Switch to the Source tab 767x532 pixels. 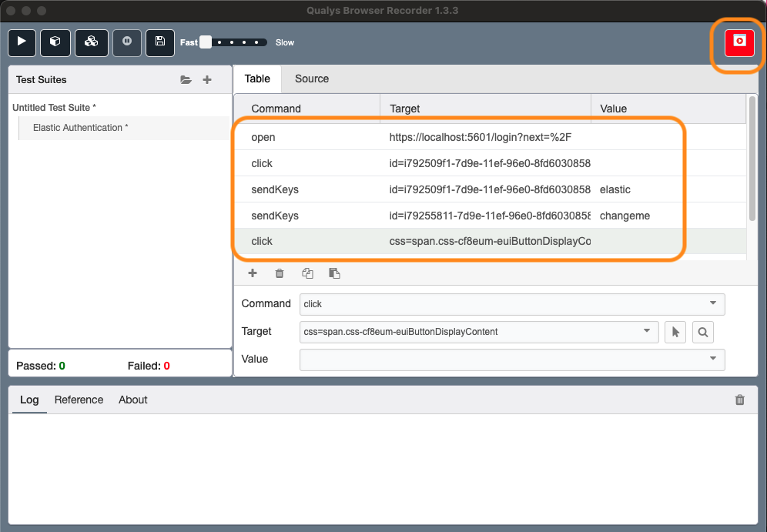pyautogui.click(x=311, y=79)
